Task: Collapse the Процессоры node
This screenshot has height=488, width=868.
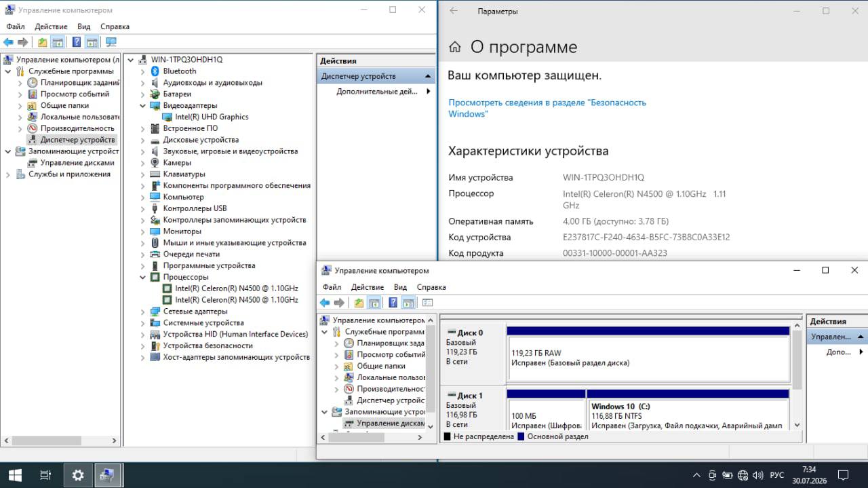Action: 142,277
